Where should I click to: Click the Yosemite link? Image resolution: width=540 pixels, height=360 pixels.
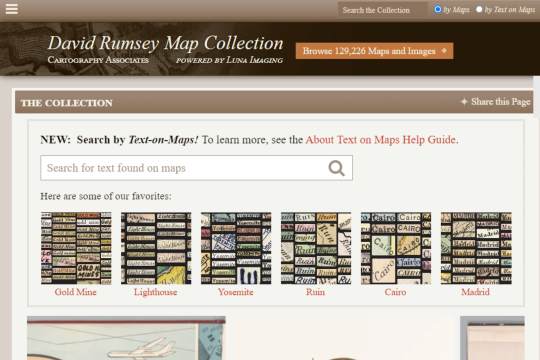click(236, 292)
